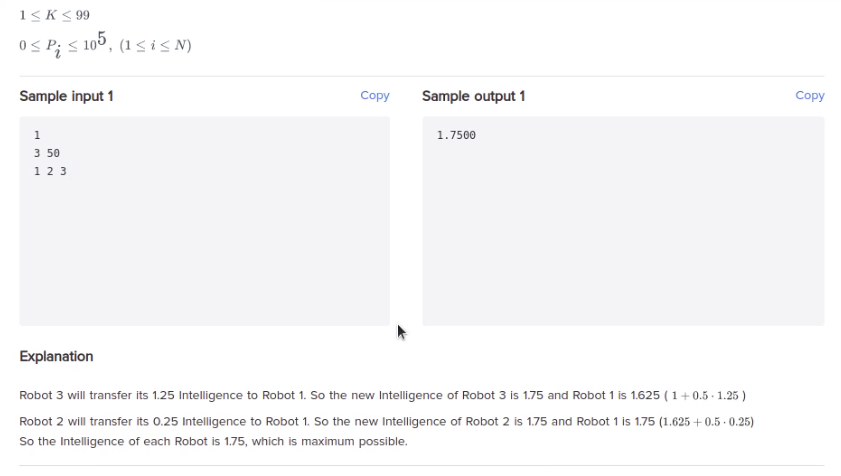Click the constraint 1 ≤ K ≤ 99
This screenshot has height=476, width=841.
(54, 15)
